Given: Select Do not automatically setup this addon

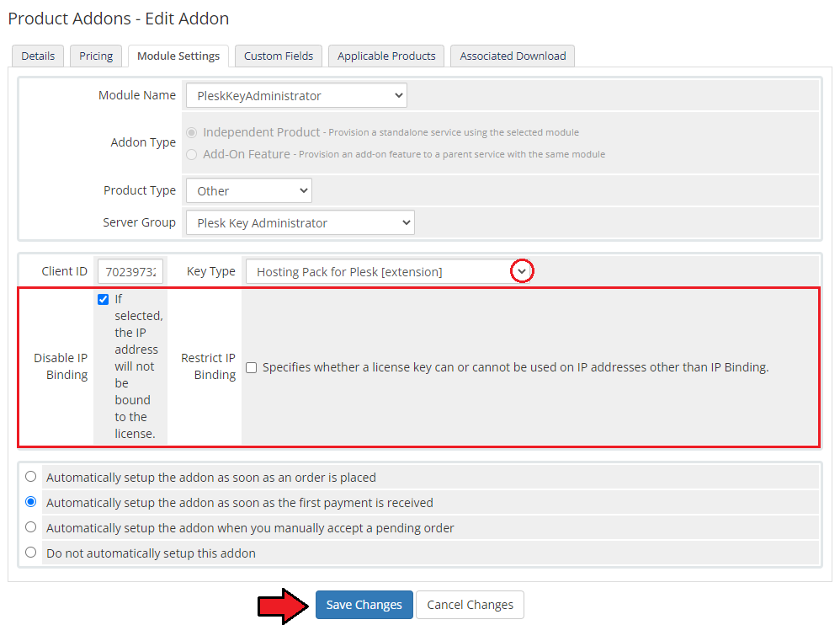Looking at the screenshot, I should coord(31,552).
